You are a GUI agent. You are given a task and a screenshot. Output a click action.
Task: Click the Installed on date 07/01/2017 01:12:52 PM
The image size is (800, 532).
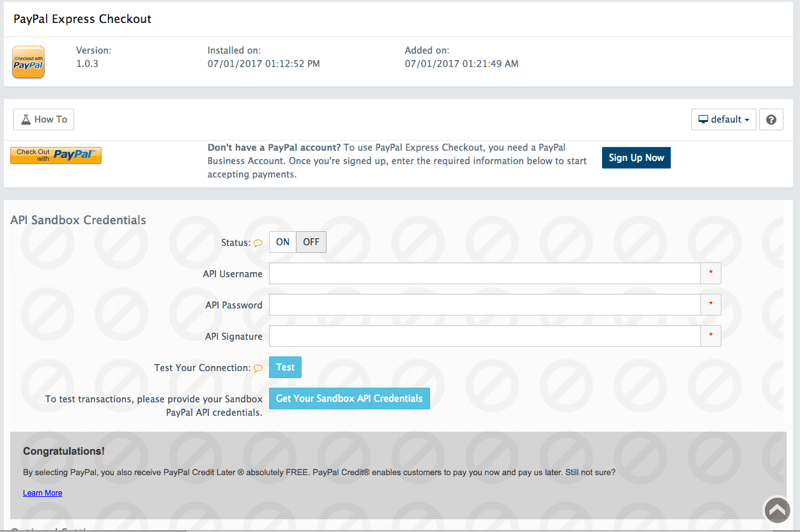click(264, 64)
